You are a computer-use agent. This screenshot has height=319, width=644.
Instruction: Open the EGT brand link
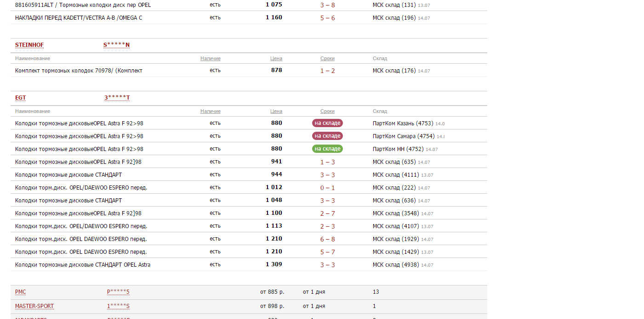coord(20,98)
